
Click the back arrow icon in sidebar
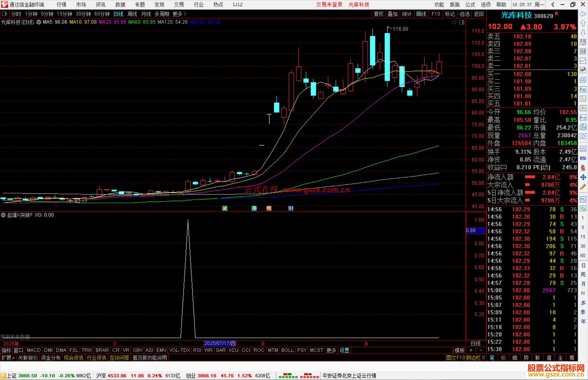tap(583, 14)
